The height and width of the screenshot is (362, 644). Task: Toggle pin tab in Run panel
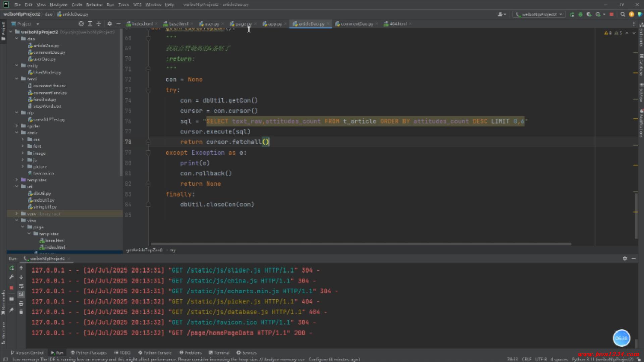point(11,310)
